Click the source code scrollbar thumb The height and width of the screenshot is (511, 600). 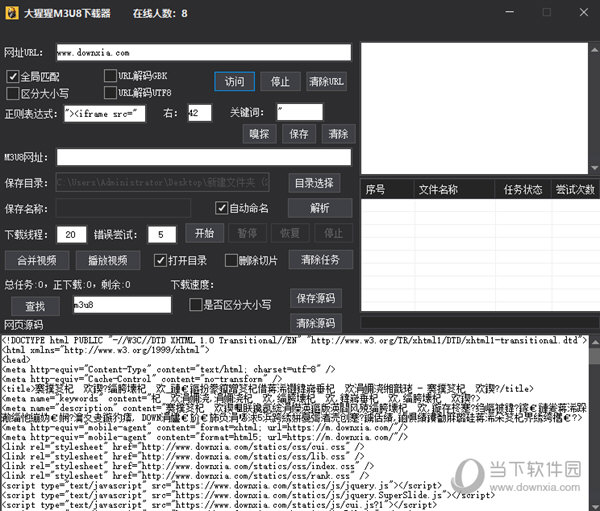595,356
